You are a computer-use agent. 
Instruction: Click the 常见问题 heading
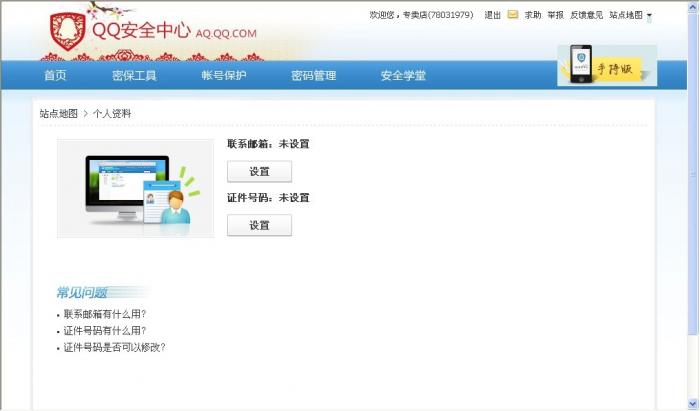pyautogui.click(x=82, y=293)
